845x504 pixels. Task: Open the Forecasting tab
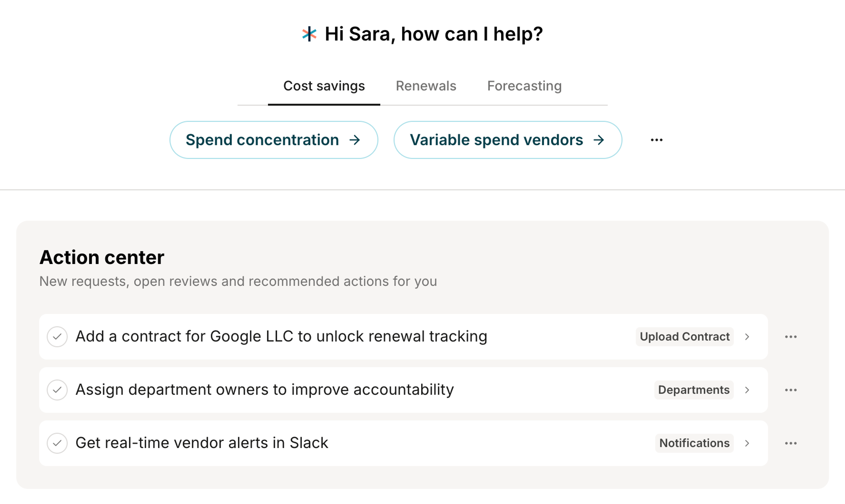pos(524,86)
